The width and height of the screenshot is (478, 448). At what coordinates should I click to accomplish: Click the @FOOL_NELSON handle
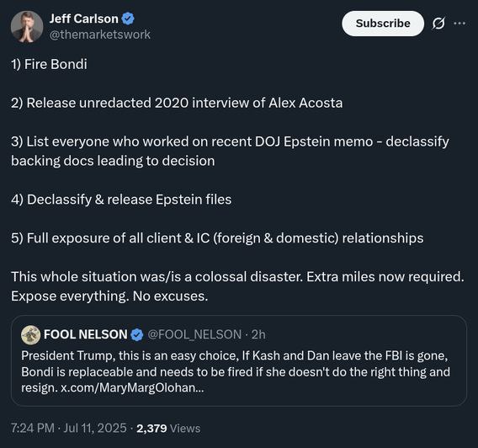point(194,334)
